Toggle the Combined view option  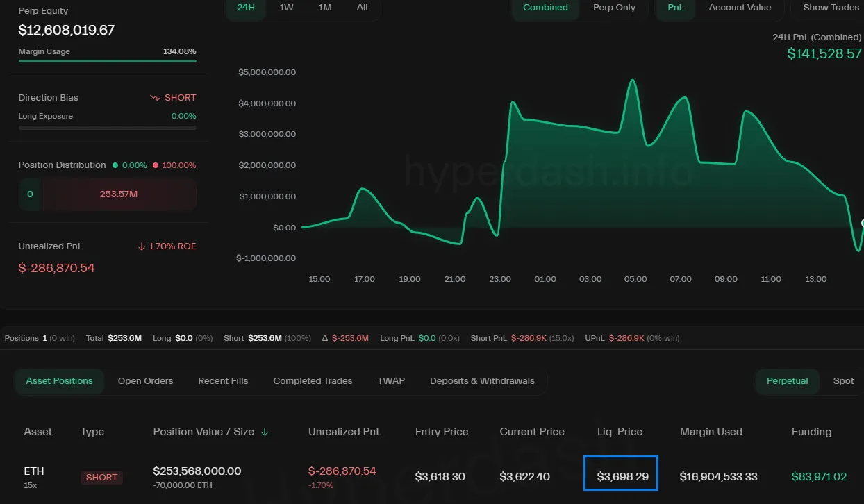coord(545,8)
